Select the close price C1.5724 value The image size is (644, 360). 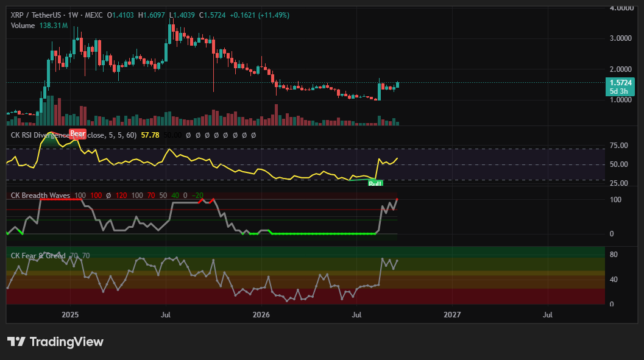213,15
